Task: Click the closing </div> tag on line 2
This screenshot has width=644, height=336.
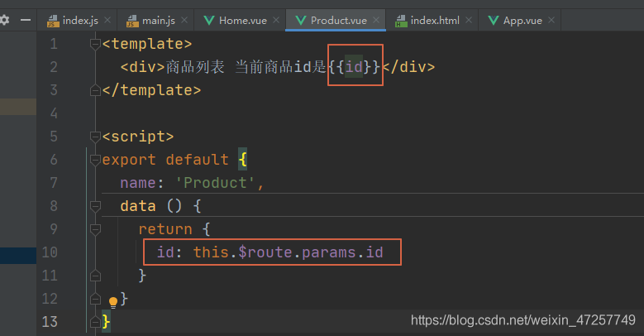Action: click(408, 67)
